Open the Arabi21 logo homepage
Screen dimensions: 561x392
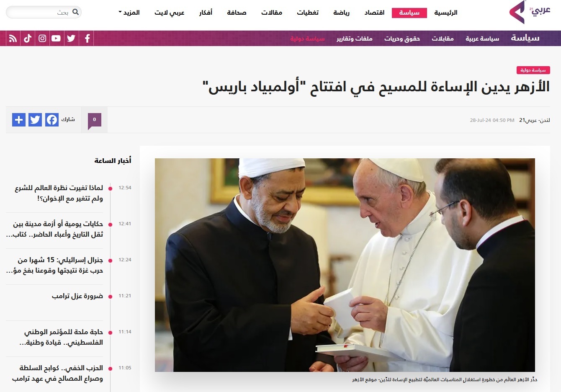click(530, 12)
